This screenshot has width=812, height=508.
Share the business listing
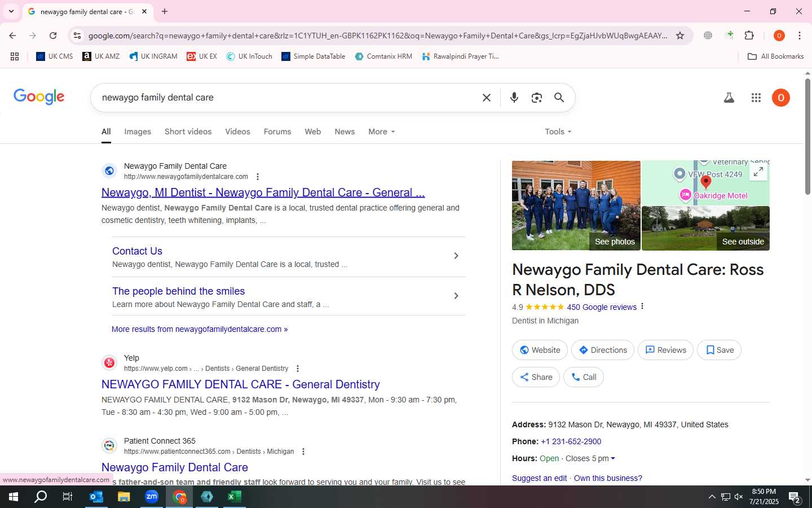coord(536,377)
